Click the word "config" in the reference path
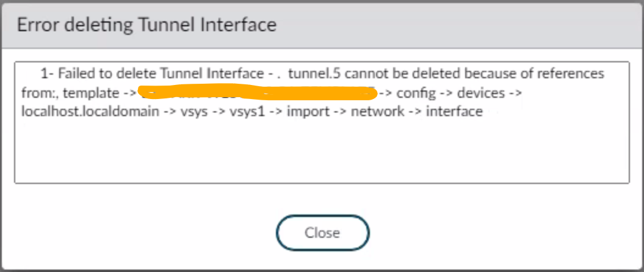 point(419,93)
